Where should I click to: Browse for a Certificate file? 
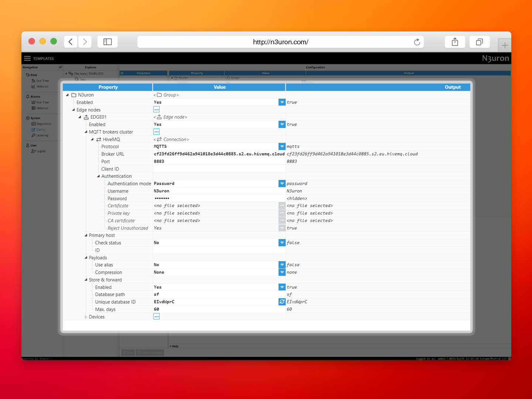pos(282,206)
